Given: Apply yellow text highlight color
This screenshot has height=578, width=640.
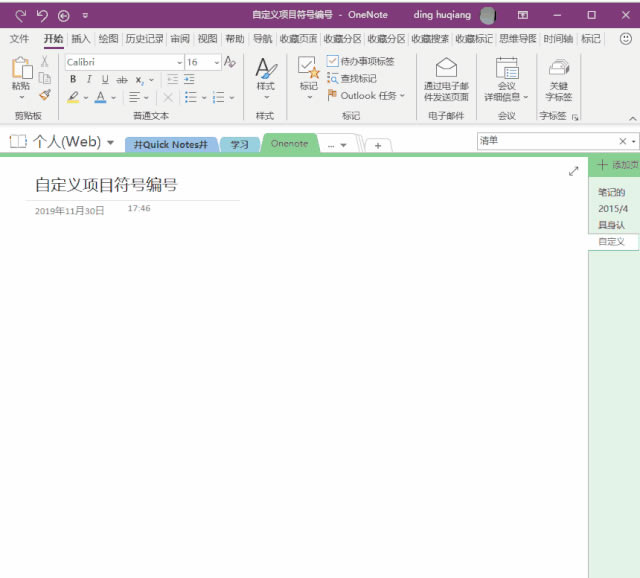Looking at the screenshot, I should pos(73,97).
